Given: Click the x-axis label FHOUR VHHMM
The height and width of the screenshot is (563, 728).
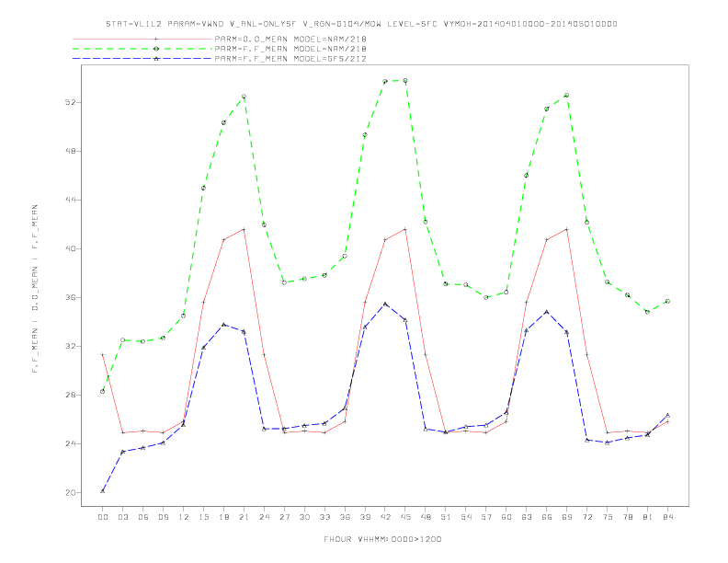Looking at the screenshot, I should click(382, 539).
